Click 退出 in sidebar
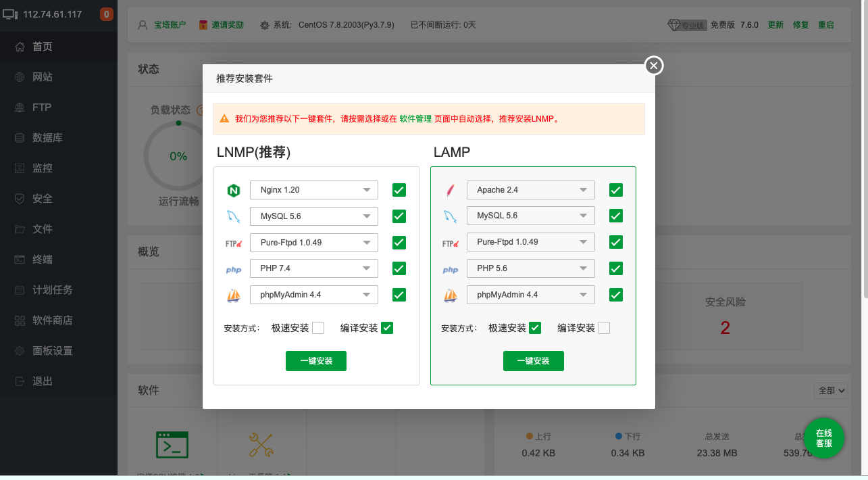This screenshot has height=480, width=868. coord(59,381)
